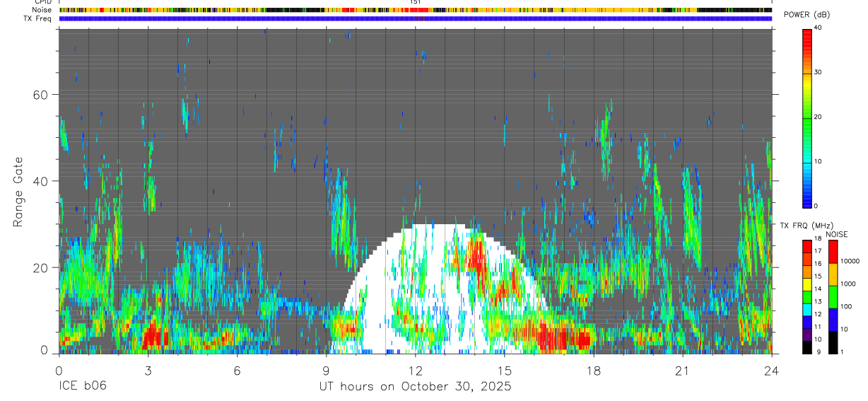Viewport: 868px width, 401px height.
Task: Click the 100 label on NOISE scale
Action: coord(846,306)
